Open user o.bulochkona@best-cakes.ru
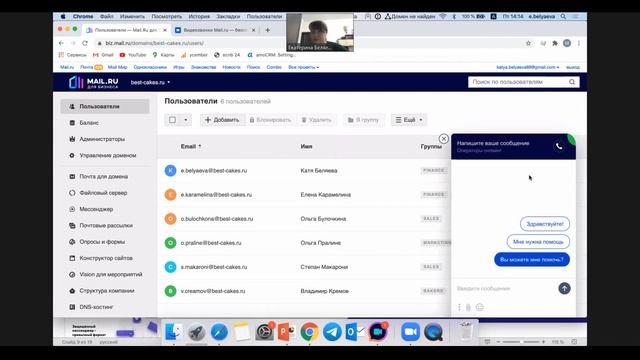This screenshot has height=360, width=640. pyautogui.click(x=217, y=219)
